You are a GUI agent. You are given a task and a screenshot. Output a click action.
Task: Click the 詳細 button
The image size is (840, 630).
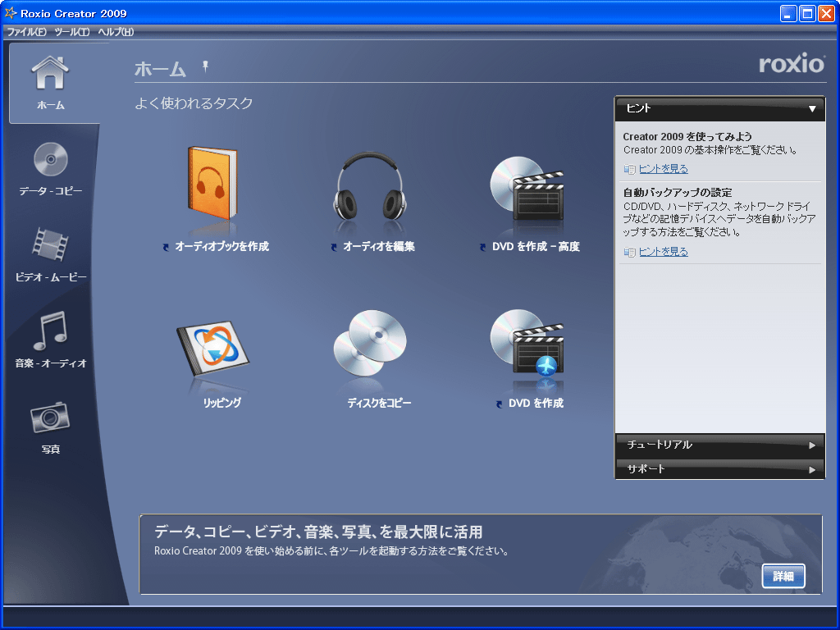pos(783,577)
